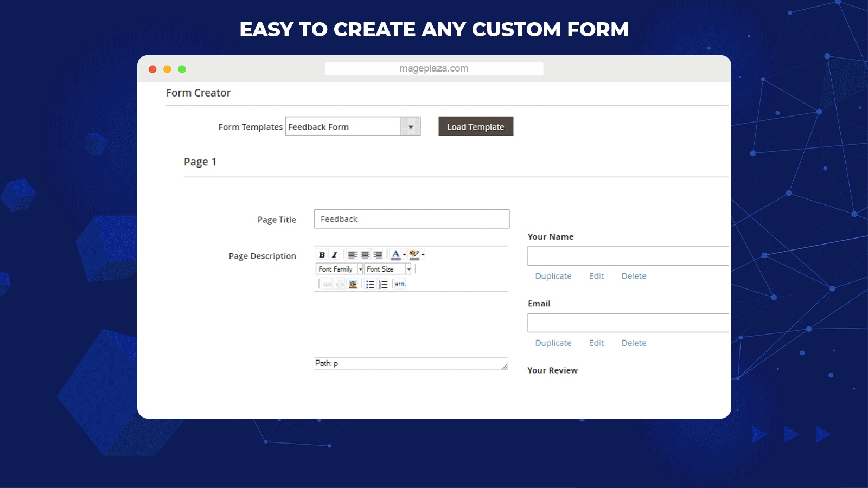Viewport: 868px width, 488px height.
Task: Create a bulleted list
Action: click(370, 284)
